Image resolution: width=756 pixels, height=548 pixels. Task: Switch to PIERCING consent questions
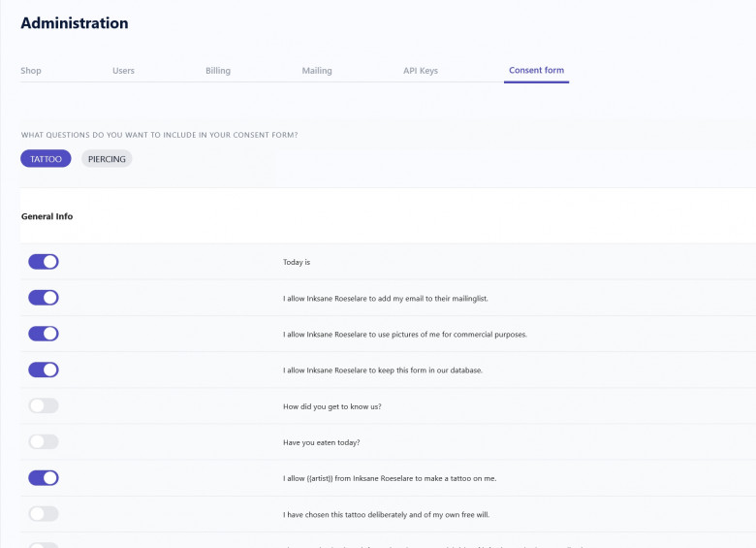point(107,159)
